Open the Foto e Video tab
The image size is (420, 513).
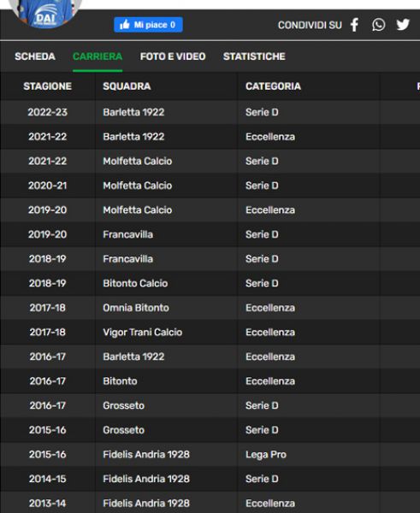[x=173, y=56]
